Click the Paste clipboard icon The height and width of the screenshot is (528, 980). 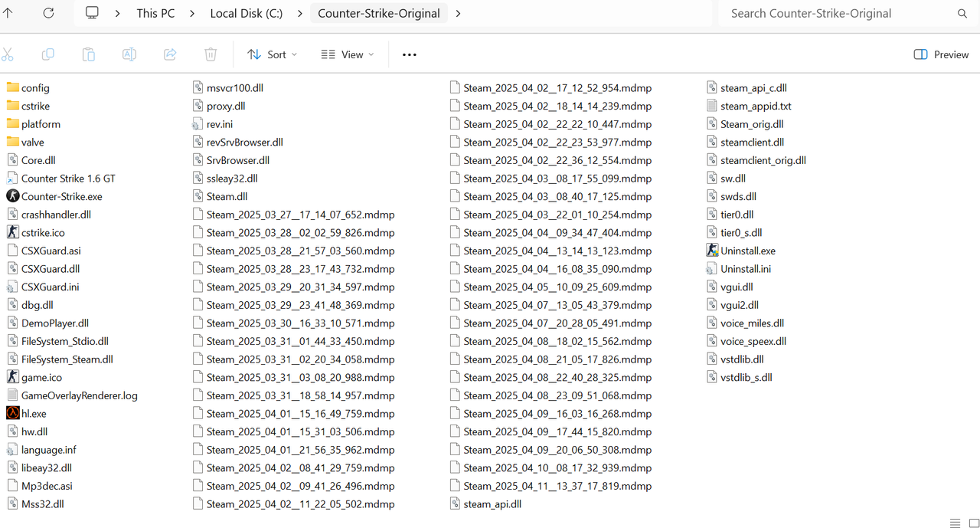(x=89, y=54)
